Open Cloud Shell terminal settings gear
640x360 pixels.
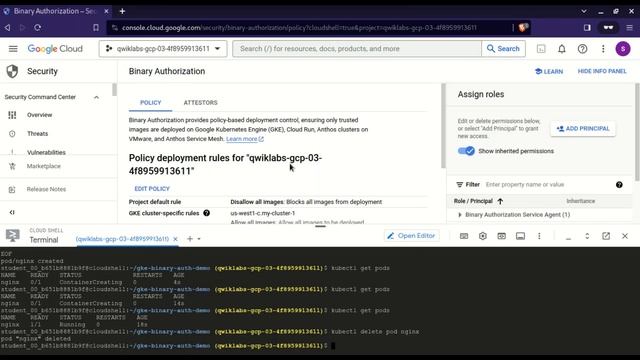click(483, 236)
